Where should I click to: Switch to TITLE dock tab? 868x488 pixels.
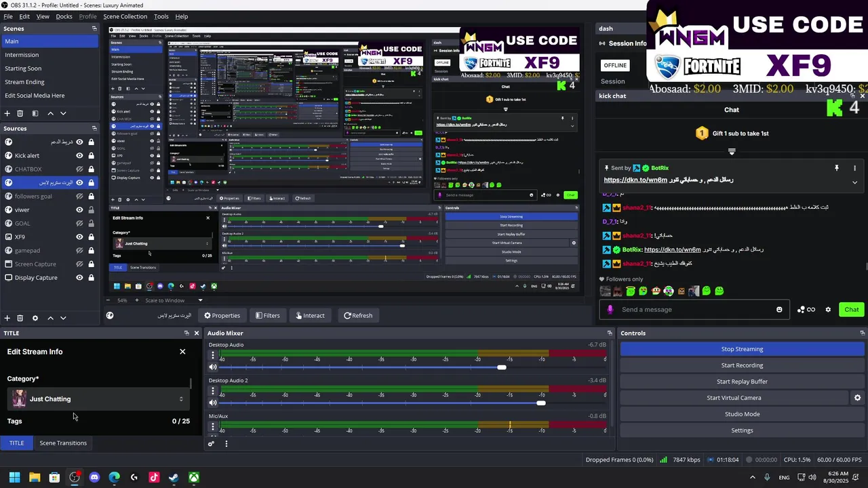[x=16, y=443]
